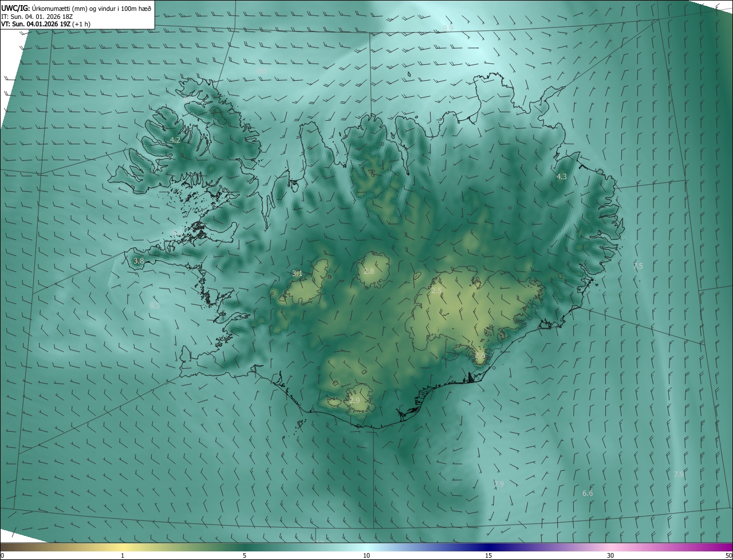This screenshot has height=560, width=733.
Task: Select the 4.3 value label in east Iceland
Action: click(x=562, y=177)
